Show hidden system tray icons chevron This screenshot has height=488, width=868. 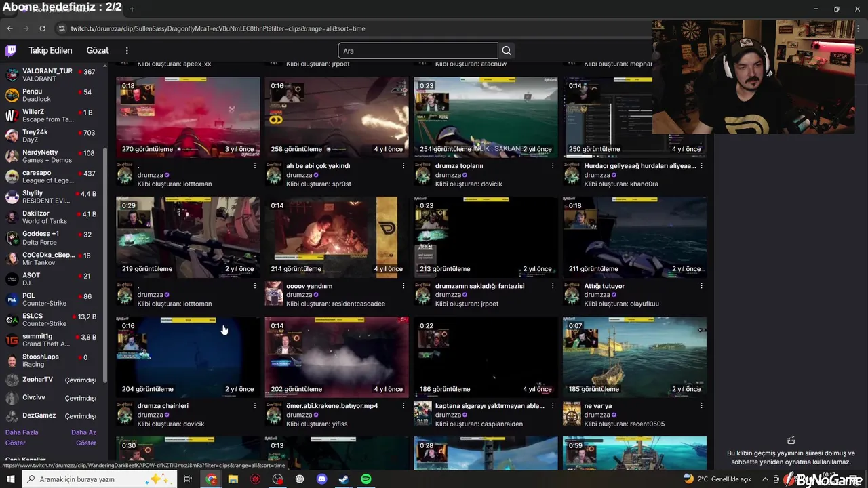pyautogui.click(x=766, y=479)
